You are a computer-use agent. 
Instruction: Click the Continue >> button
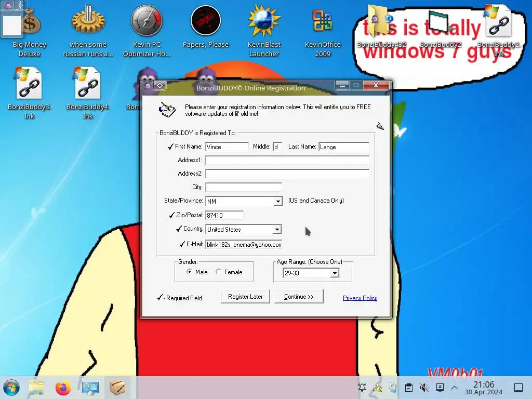coord(299,297)
